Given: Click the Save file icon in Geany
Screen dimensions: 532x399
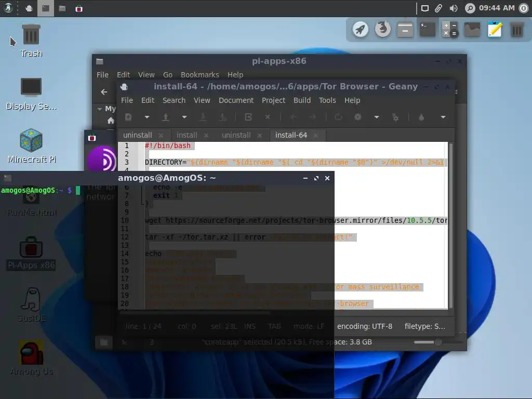Looking at the screenshot, I should 203,117.
